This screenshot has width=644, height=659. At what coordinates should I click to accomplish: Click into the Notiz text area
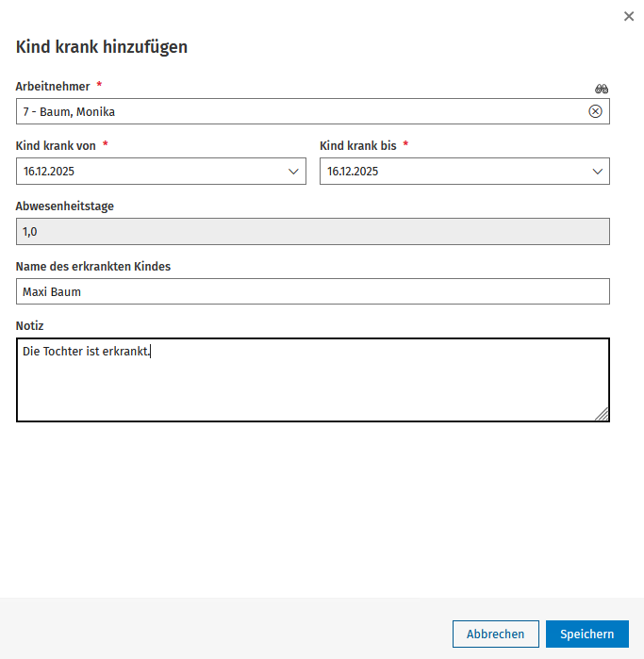(313, 380)
